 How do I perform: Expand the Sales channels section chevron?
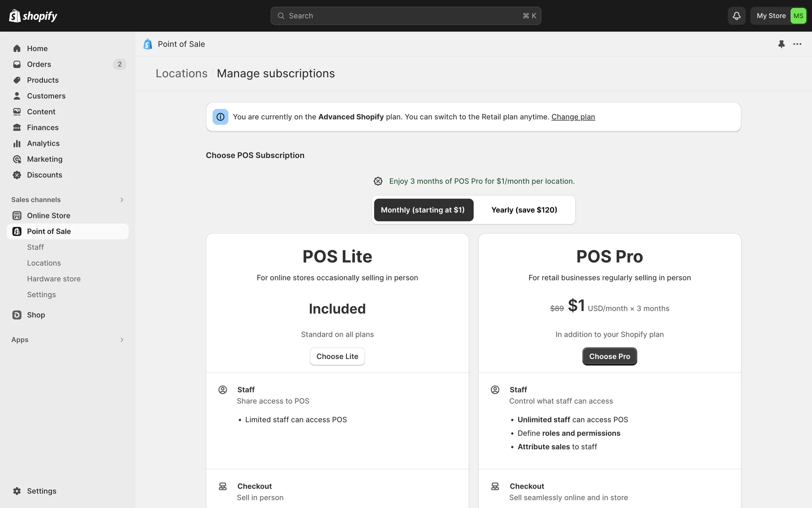click(x=122, y=200)
